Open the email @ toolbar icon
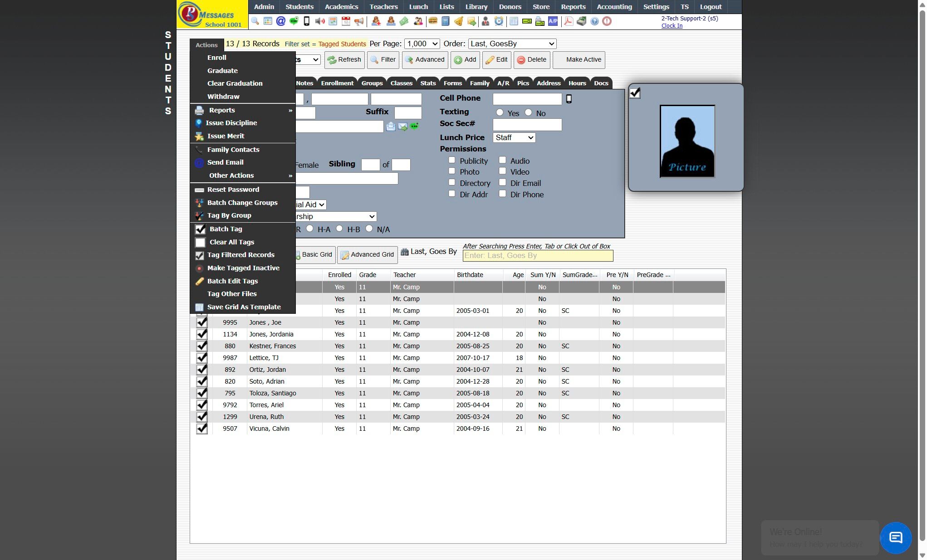 281,21
